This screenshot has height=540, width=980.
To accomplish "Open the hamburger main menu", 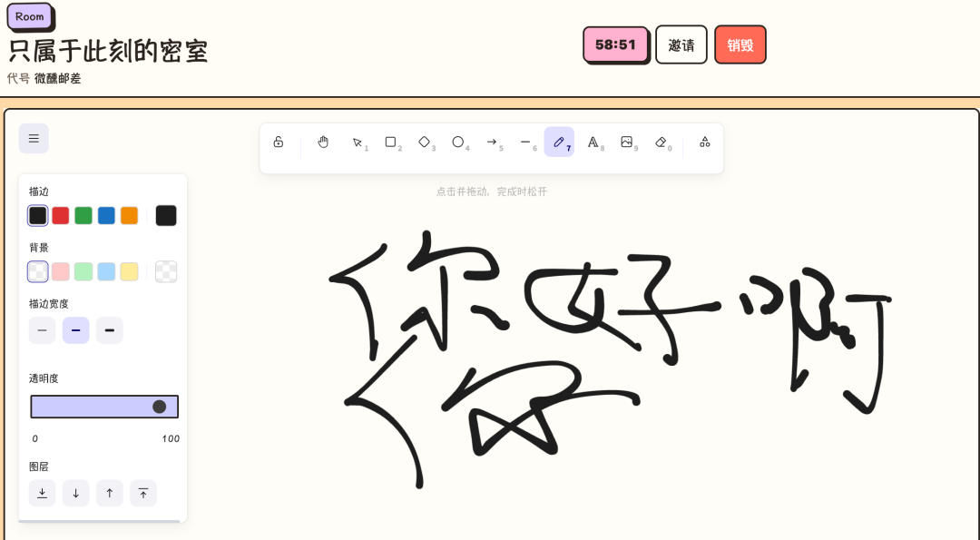I will (x=34, y=138).
